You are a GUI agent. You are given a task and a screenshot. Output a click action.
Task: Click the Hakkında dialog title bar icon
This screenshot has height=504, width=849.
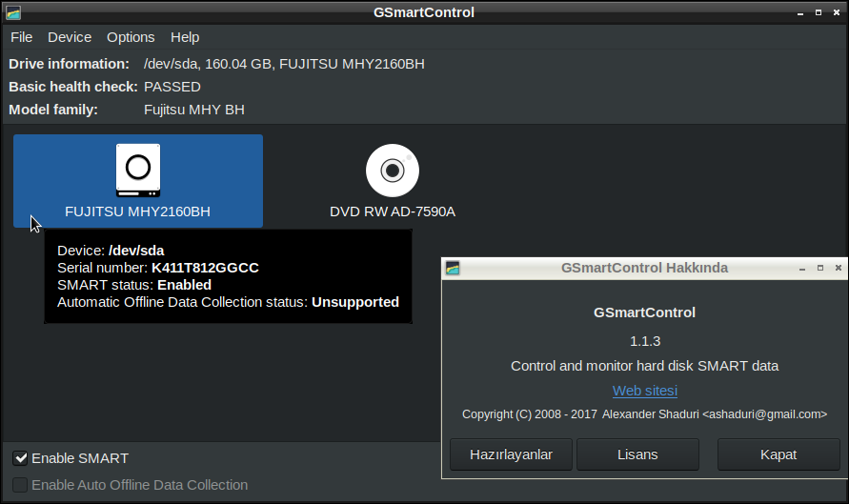click(x=453, y=268)
